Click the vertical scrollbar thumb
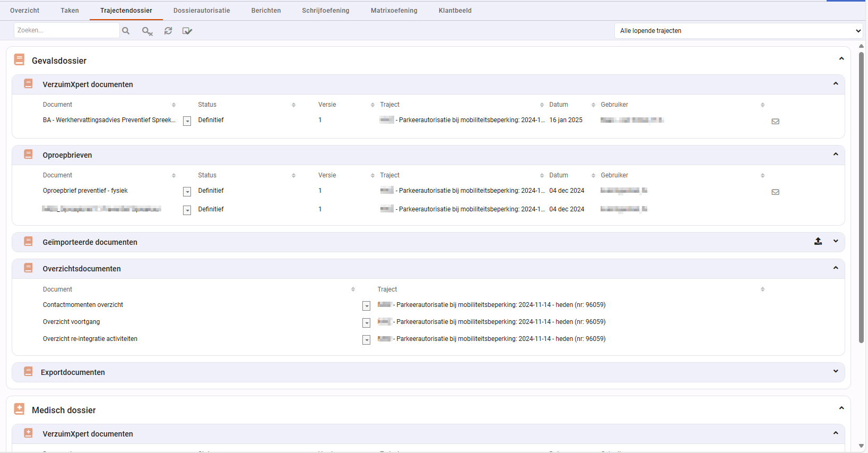Viewport: 868px width, 453px height. click(x=862, y=196)
